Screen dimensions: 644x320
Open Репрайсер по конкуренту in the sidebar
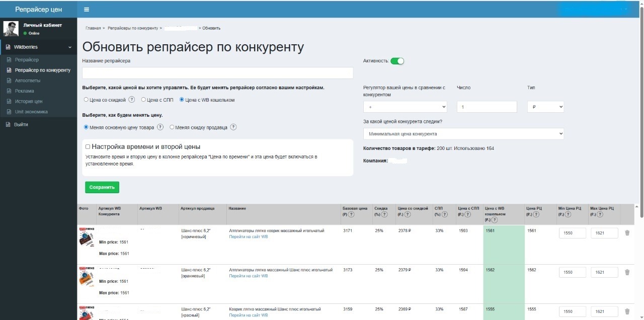point(43,70)
